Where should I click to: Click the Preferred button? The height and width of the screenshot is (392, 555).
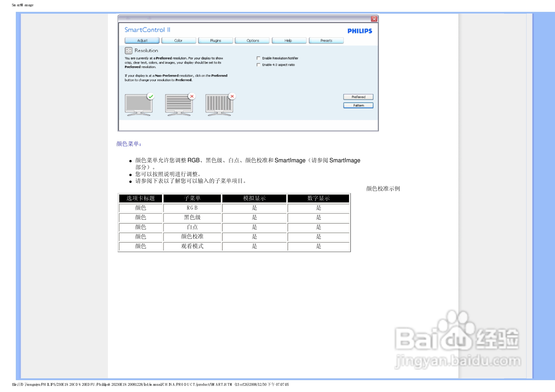coord(358,97)
